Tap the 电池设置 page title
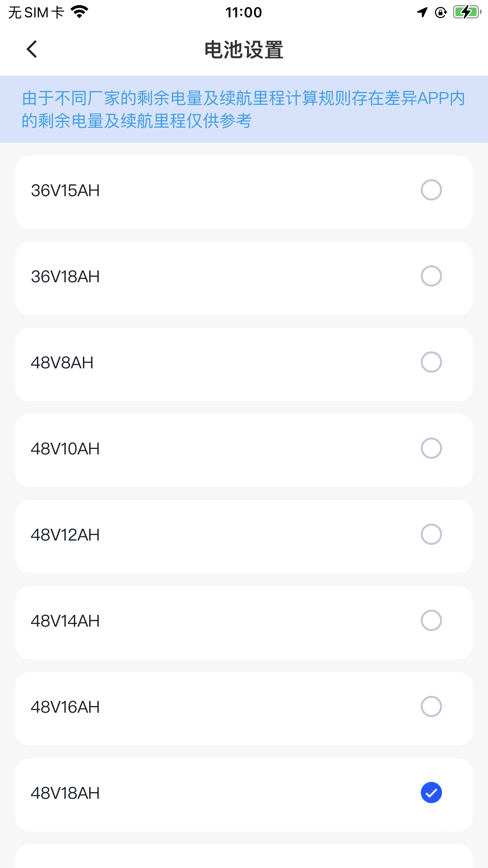 pyautogui.click(x=244, y=50)
